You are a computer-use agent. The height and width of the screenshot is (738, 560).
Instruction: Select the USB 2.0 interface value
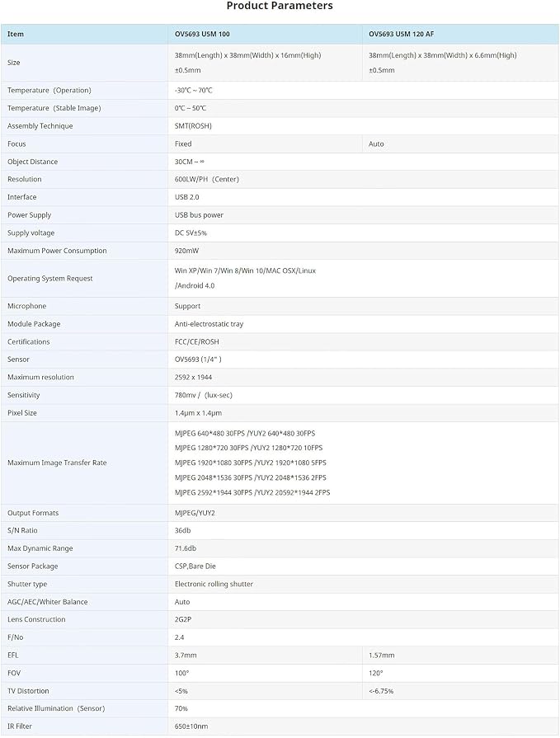187,197
